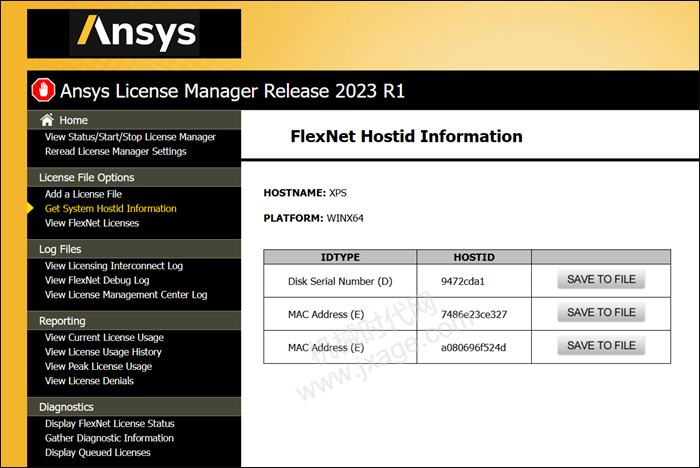Click the red stop-hand status icon

pos(43,90)
